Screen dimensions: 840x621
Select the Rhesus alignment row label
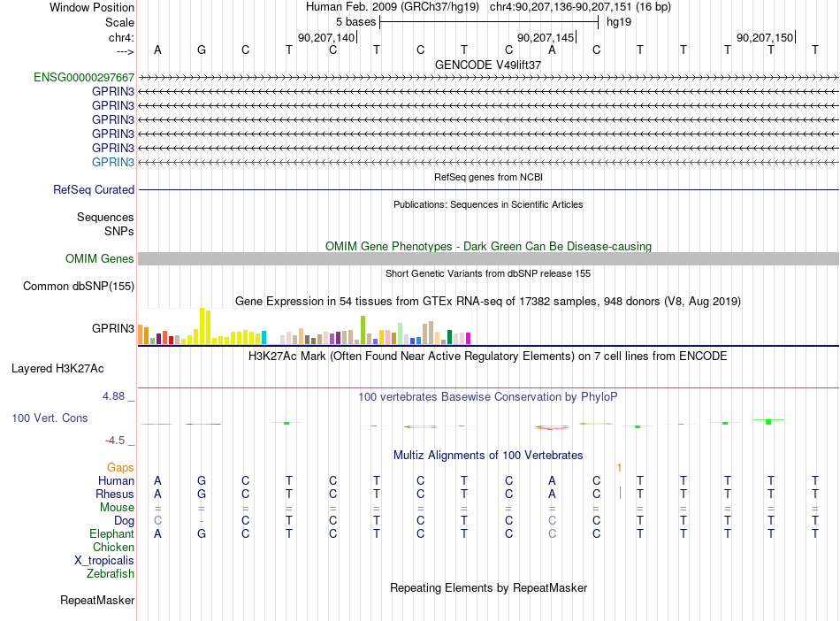[115, 494]
